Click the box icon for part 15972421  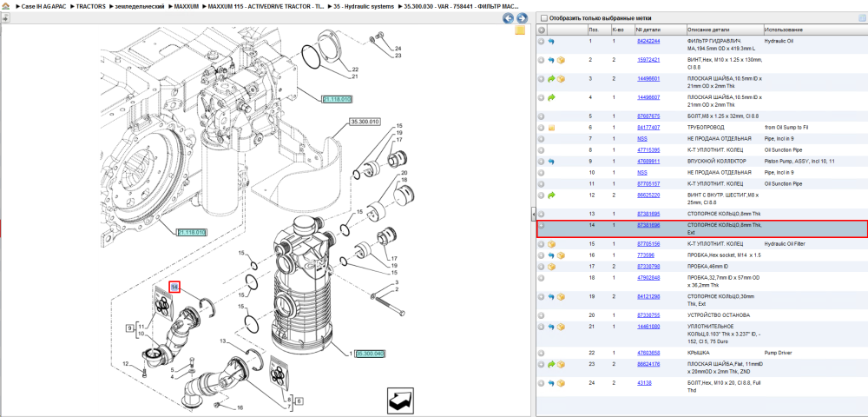point(561,60)
